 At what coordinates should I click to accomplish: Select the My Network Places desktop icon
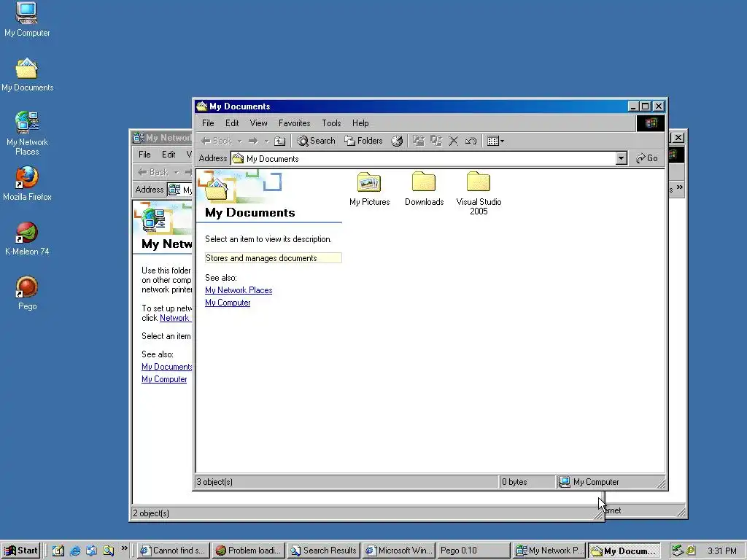27,134
